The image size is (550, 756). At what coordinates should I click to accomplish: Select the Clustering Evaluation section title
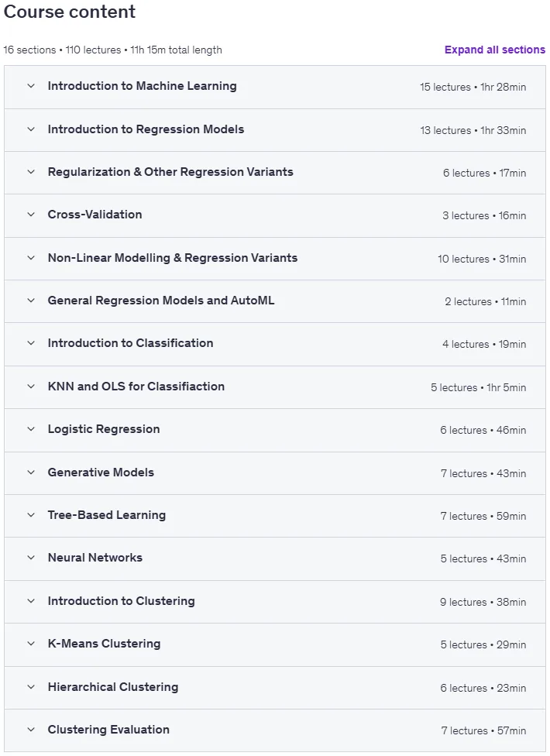108,730
